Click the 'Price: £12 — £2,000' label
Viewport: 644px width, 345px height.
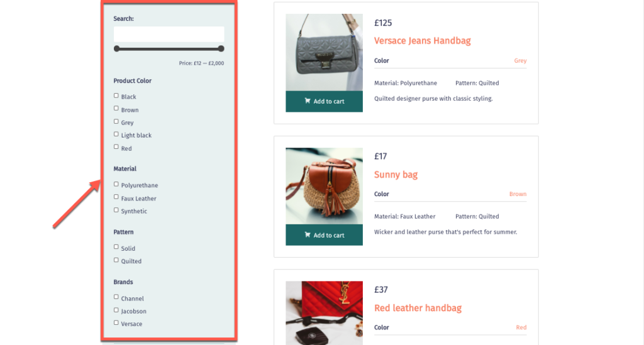click(x=201, y=63)
